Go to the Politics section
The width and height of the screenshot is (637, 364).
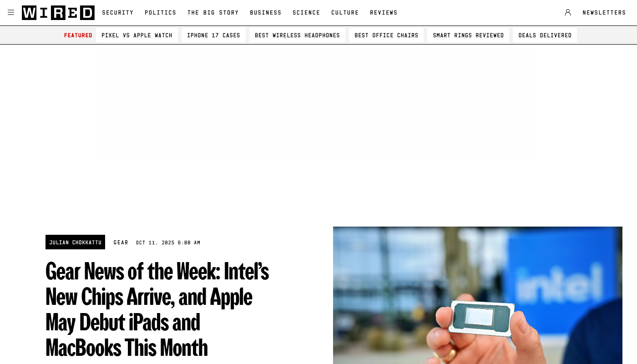[161, 13]
